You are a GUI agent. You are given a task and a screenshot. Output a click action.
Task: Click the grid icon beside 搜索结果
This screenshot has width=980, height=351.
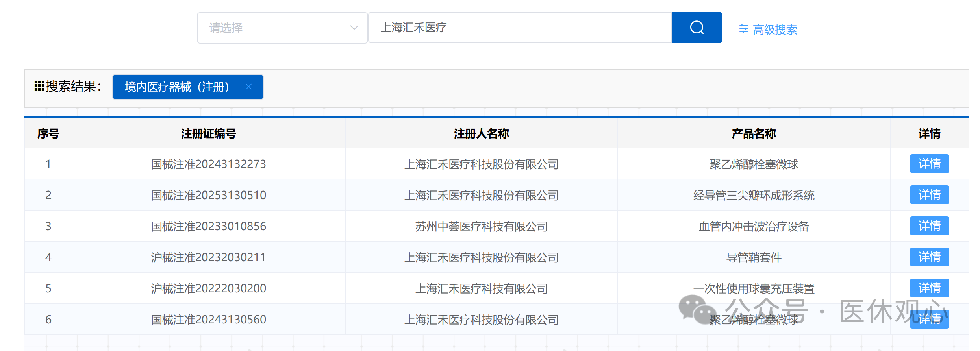pyautogui.click(x=39, y=86)
